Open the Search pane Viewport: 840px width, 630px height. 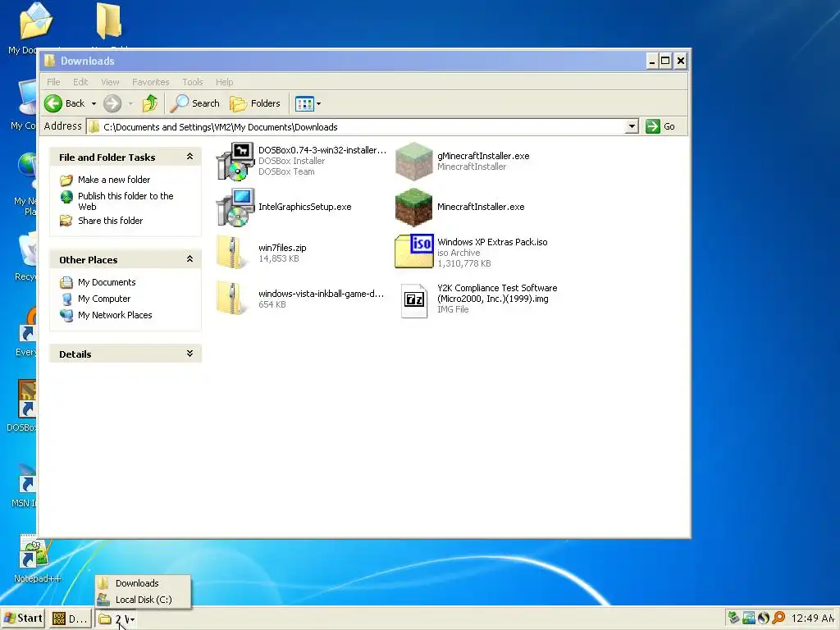[195, 103]
